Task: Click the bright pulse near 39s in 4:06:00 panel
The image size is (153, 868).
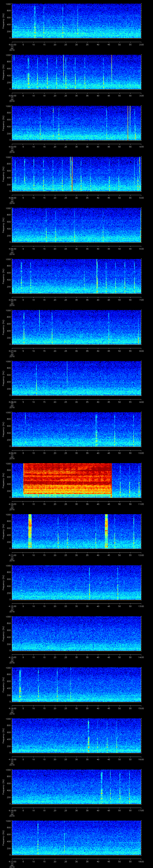Action: (97, 276)
